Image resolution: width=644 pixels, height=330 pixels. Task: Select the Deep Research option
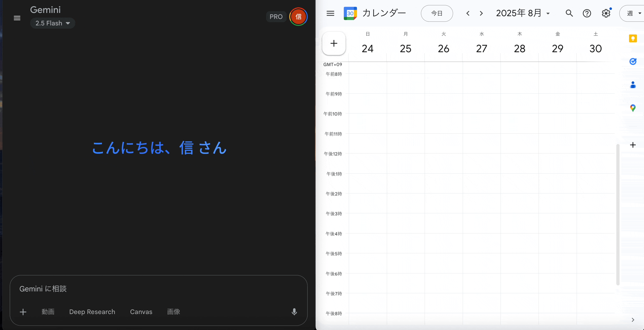pyautogui.click(x=92, y=312)
